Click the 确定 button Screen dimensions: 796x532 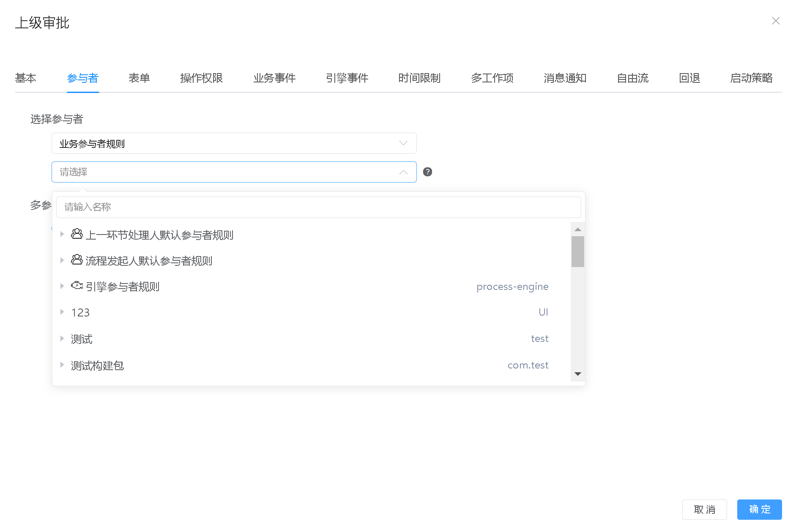pyautogui.click(x=759, y=509)
